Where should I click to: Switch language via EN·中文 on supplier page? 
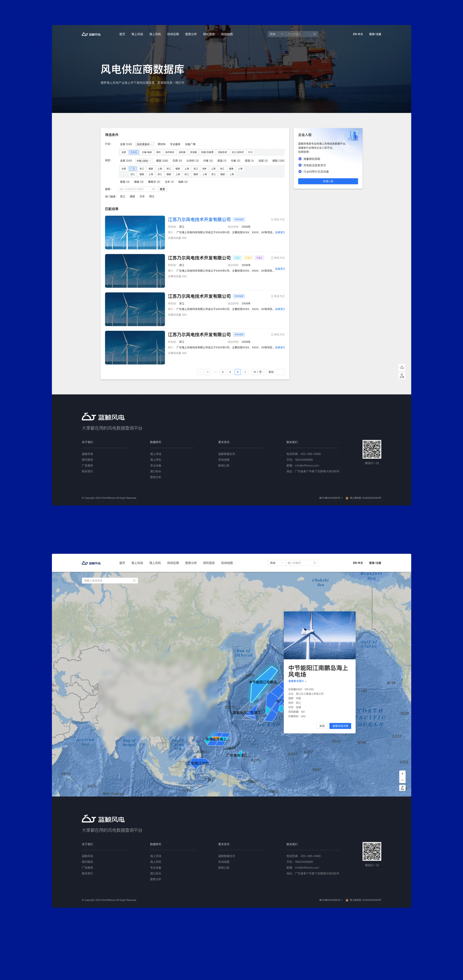coord(358,34)
